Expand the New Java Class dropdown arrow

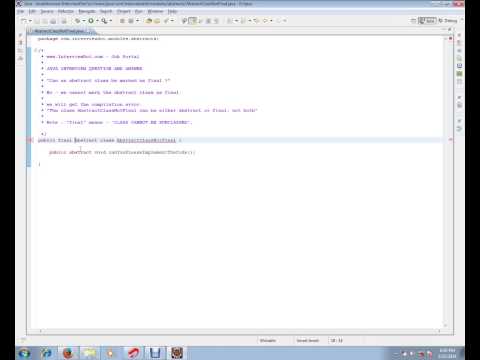137,21
